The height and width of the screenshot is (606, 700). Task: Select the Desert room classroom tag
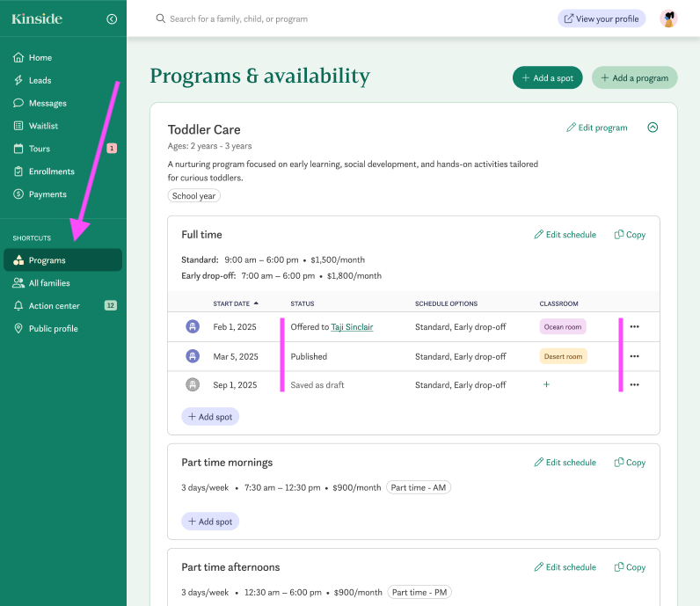[563, 356]
